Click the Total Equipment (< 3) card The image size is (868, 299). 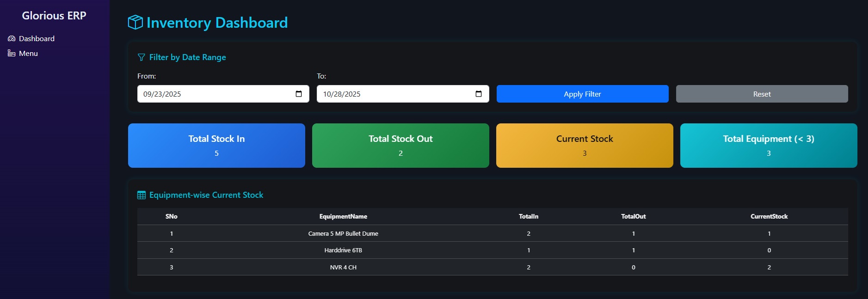[769, 146]
